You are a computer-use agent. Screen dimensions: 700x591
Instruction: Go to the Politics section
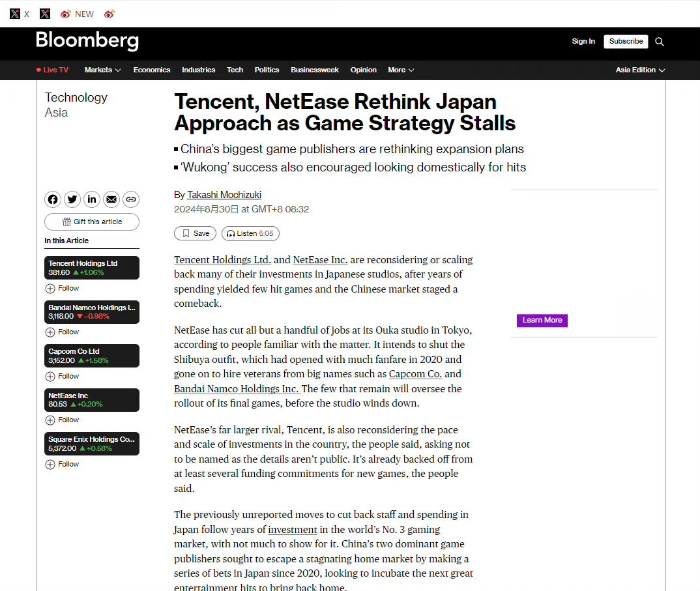click(267, 70)
